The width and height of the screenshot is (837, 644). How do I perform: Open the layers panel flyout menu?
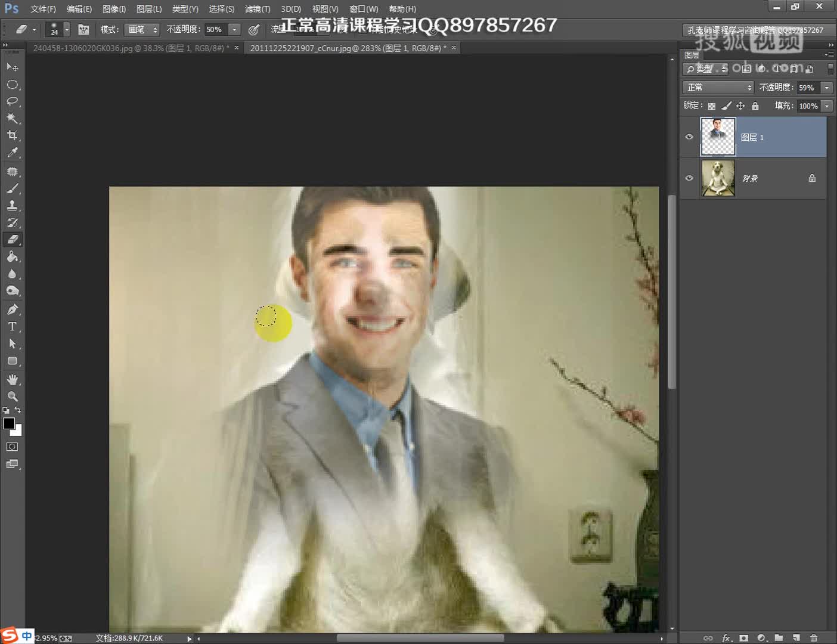click(x=829, y=55)
